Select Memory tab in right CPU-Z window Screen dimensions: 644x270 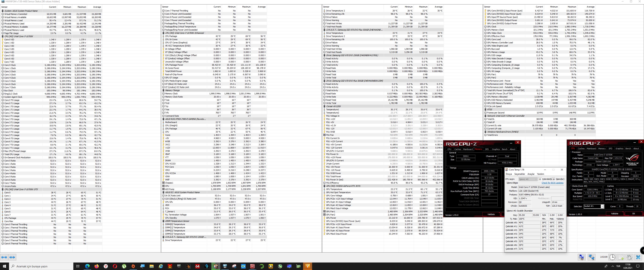click(602, 148)
